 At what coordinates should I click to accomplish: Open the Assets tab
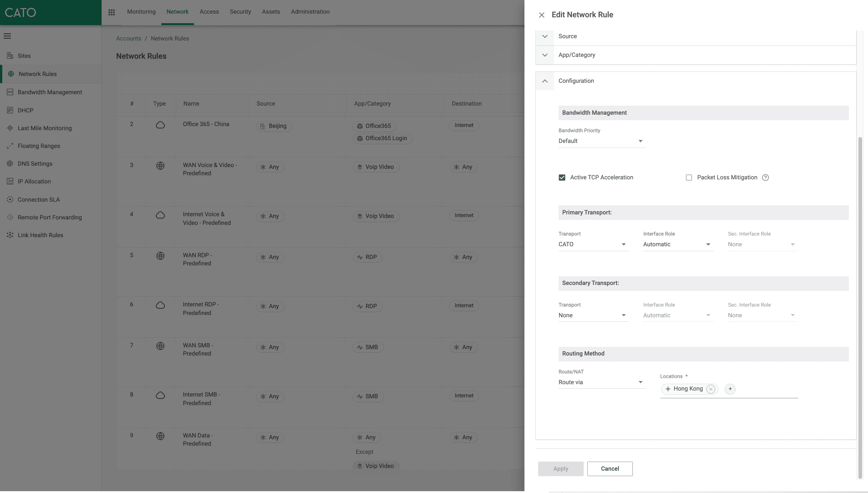[x=271, y=12]
